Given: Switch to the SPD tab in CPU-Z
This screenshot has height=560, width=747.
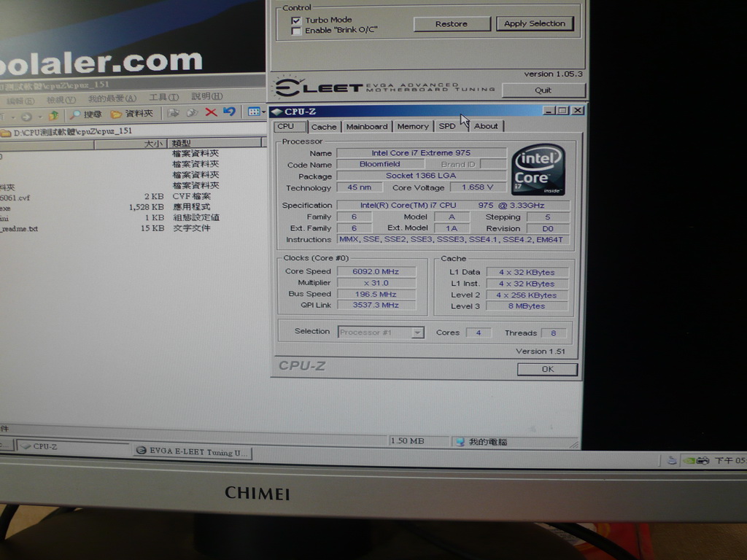Looking at the screenshot, I should pyautogui.click(x=447, y=126).
